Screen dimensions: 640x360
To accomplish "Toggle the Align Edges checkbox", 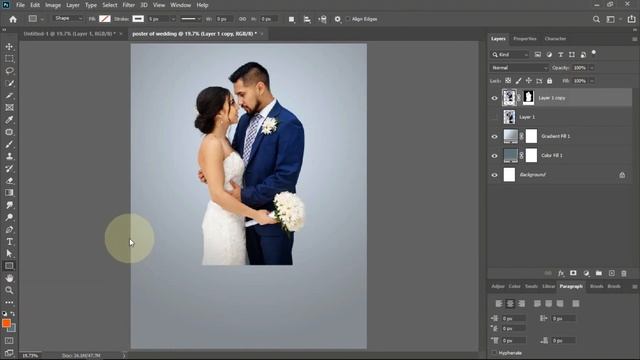I will tap(348, 19).
